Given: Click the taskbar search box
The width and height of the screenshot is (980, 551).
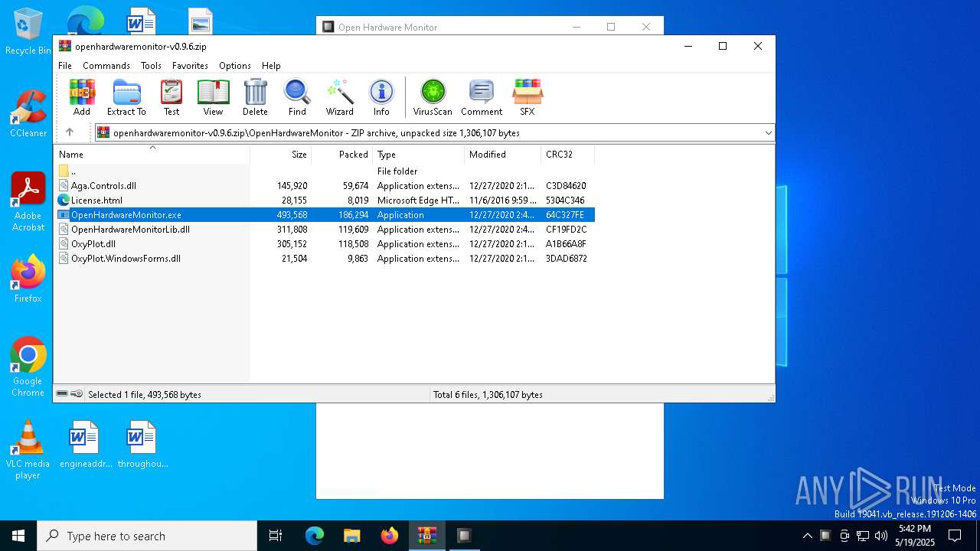Looking at the screenshot, I should pos(147,536).
